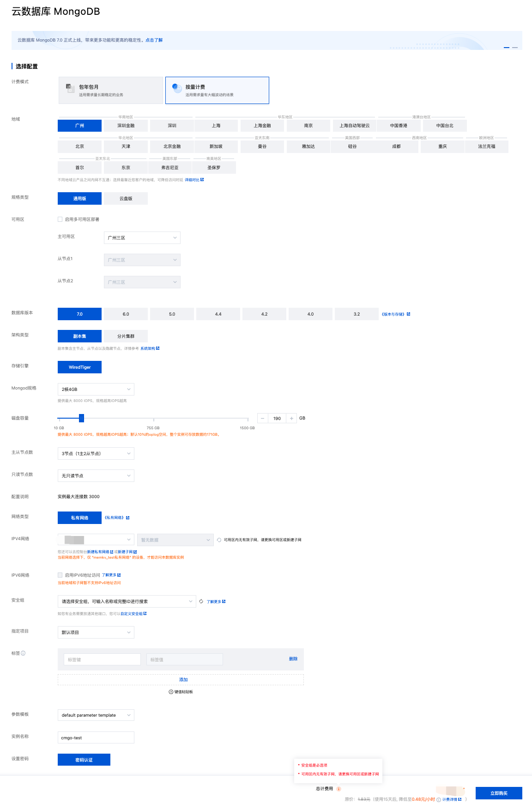Select 密码认证 password option

[x=84, y=760]
